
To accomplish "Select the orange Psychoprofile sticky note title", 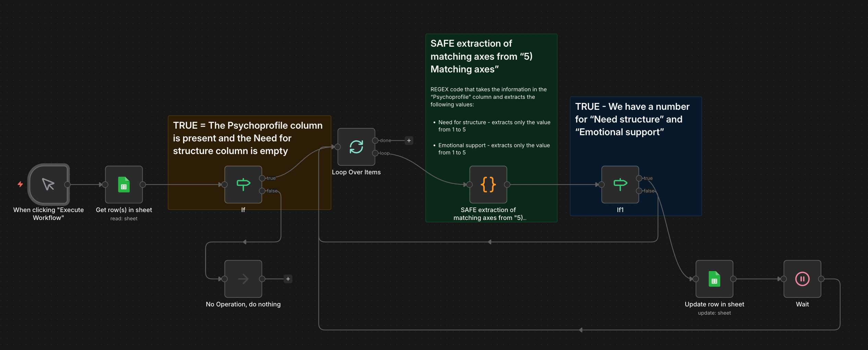I will click(x=248, y=138).
